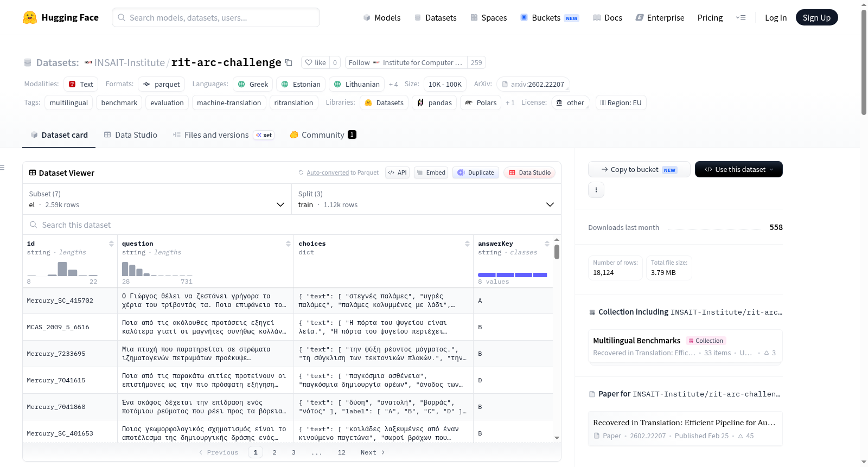The image size is (868, 467).
Task: Open the vertical three-dot options menu
Action: click(x=596, y=190)
